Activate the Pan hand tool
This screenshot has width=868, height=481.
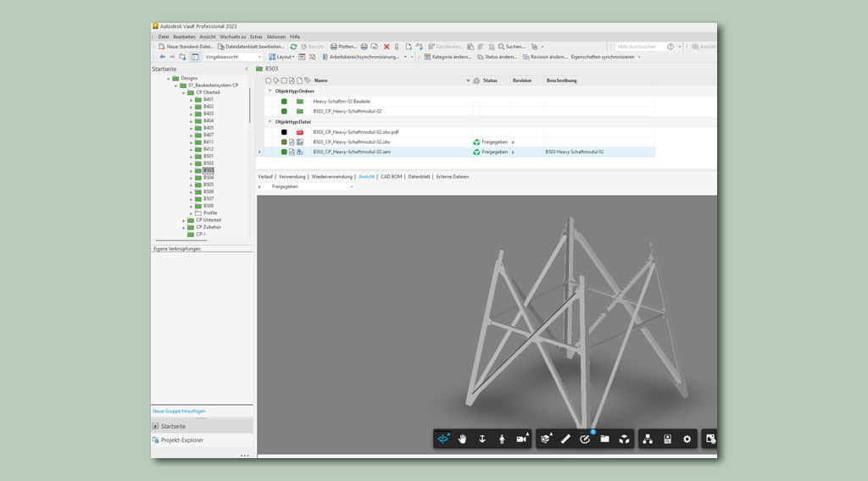(463, 439)
